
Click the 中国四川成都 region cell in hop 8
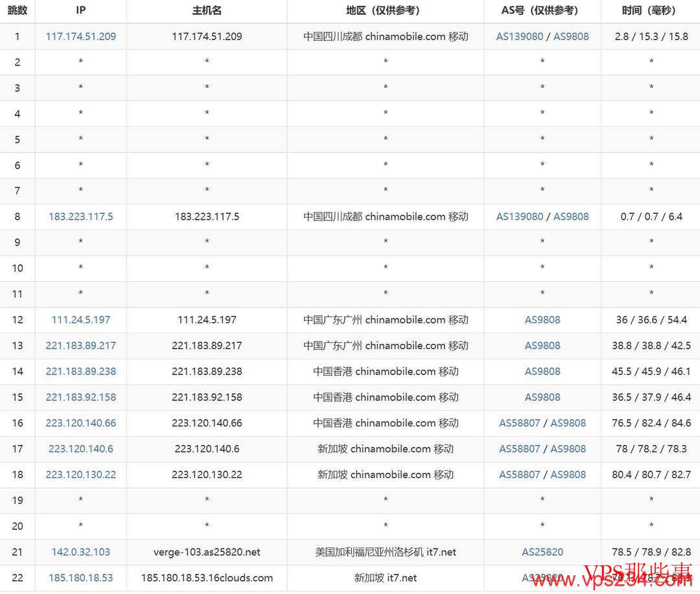pos(385,217)
